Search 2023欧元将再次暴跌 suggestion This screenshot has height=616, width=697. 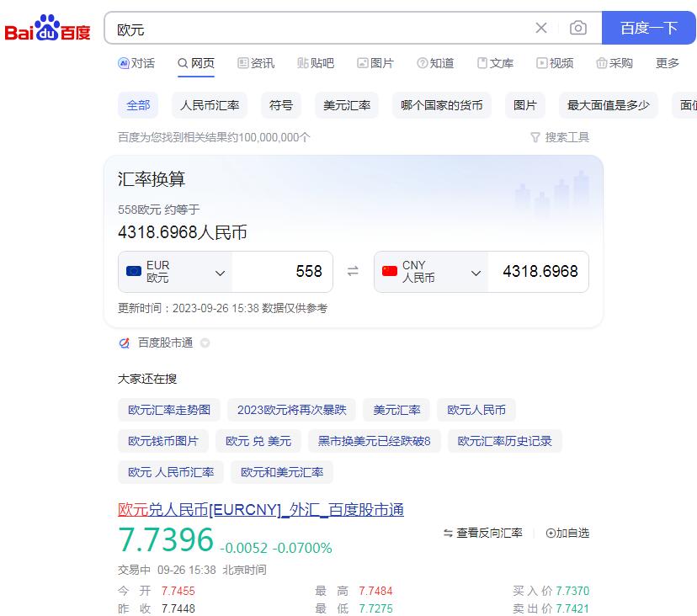pyautogui.click(x=291, y=410)
